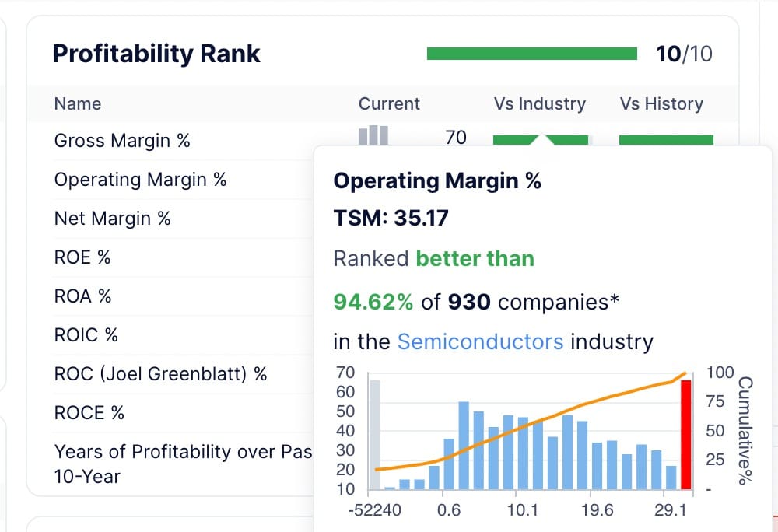
Task: Click the gray leftmost histogram bar
Action: pyautogui.click(x=375, y=435)
